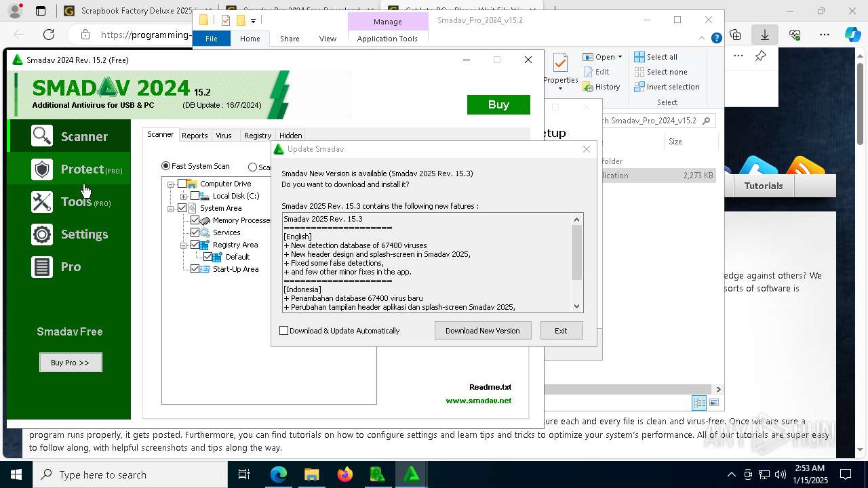Uncheck the System Area checkbox
This screenshot has height=488, width=868.
(182, 208)
